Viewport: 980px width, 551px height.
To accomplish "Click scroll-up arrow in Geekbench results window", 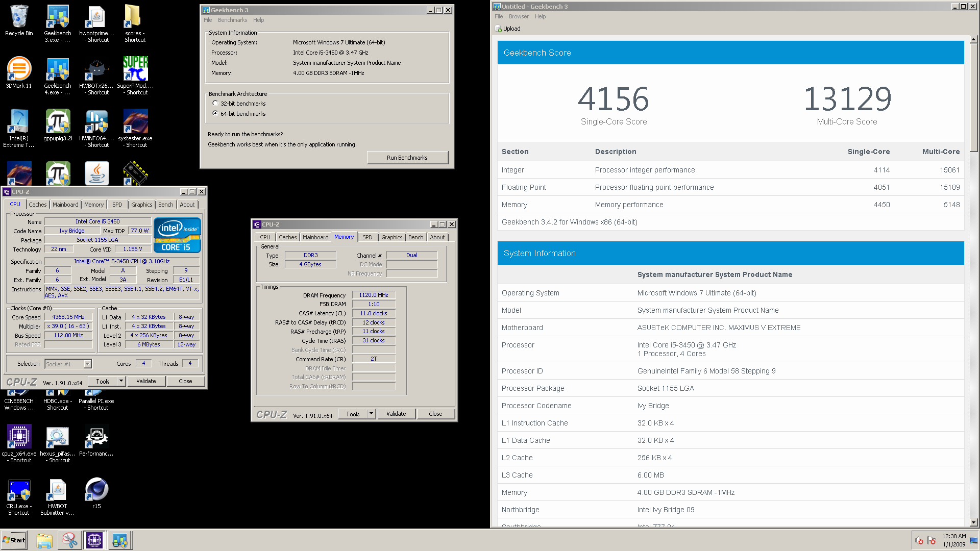I will (x=973, y=39).
